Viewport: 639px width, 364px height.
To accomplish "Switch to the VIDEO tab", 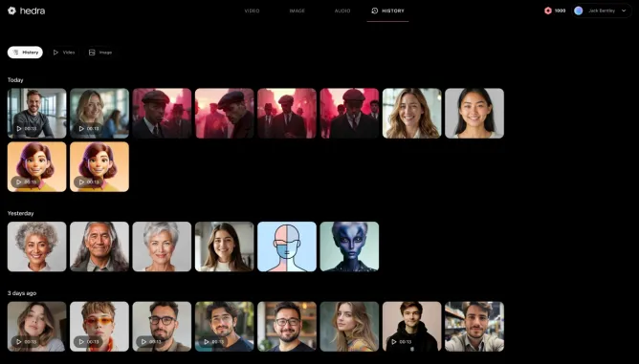I will click(x=252, y=11).
